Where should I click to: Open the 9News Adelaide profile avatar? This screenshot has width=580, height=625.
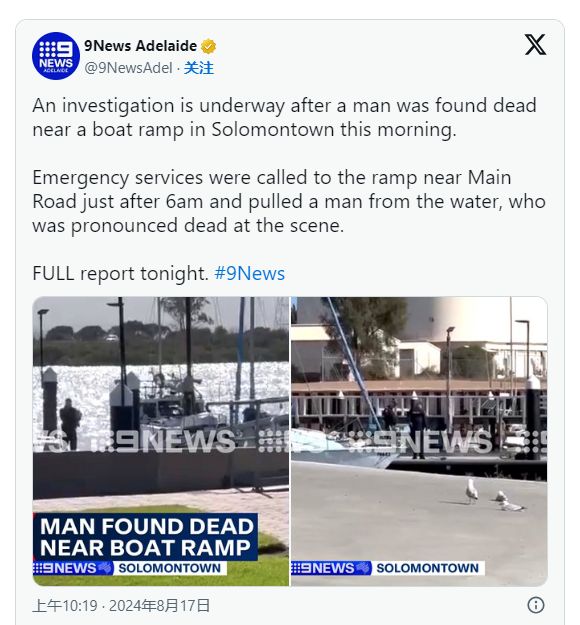tap(56, 56)
